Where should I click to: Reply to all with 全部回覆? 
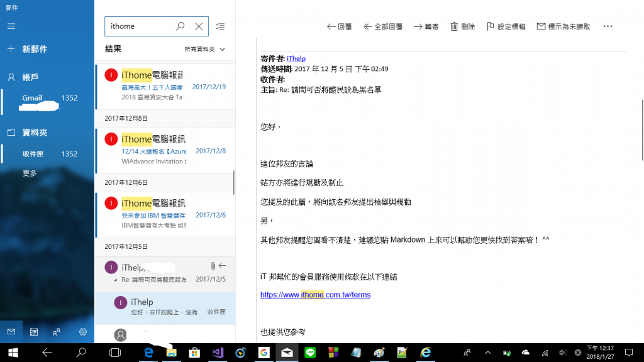coord(383,26)
